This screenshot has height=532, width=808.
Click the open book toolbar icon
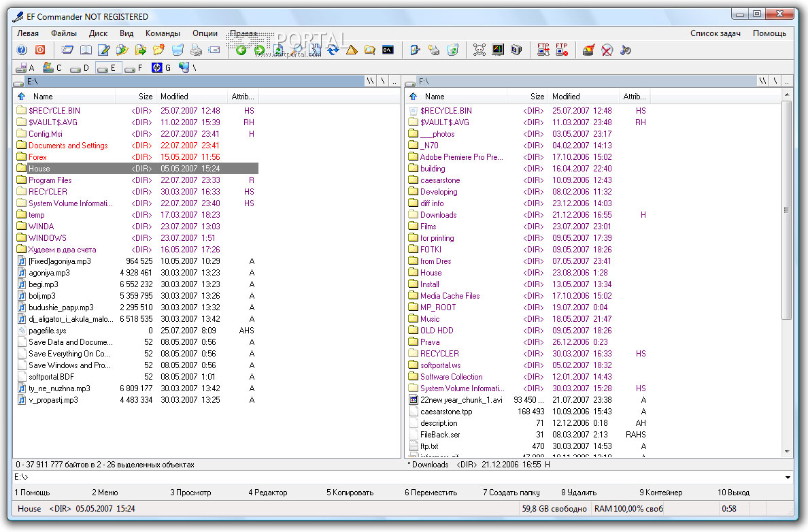pyautogui.click(x=86, y=50)
